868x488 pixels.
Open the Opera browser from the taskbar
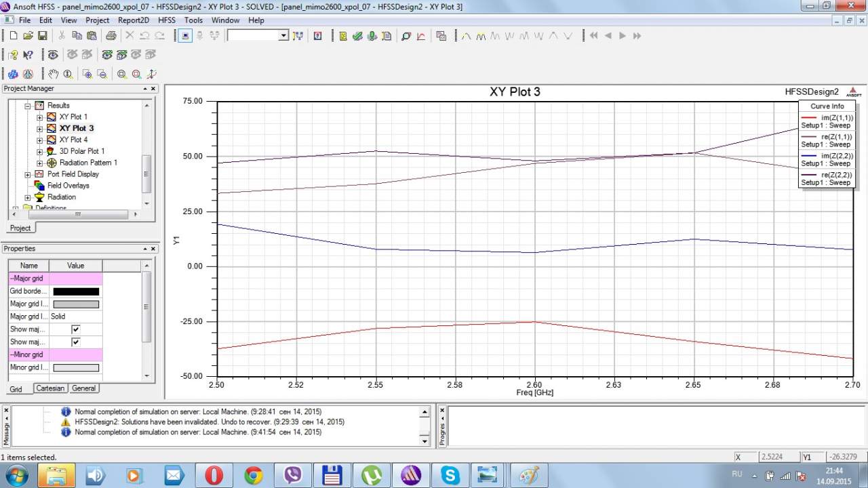214,475
